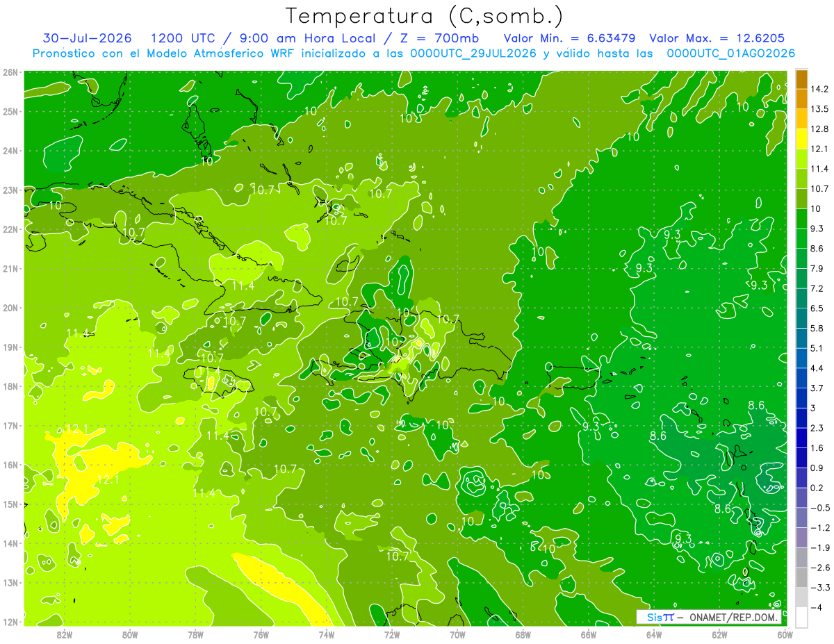Click the colorbar label '-3.3'

pos(821,587)
